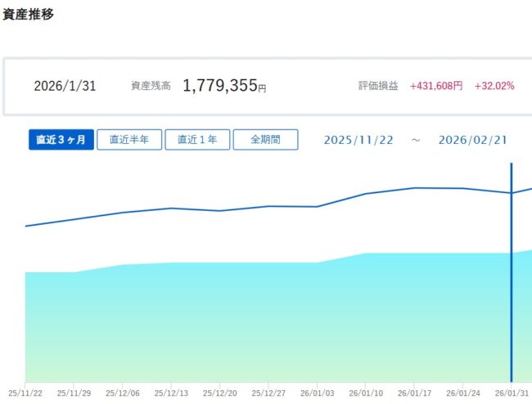532x404 pixels.
Task: Show the 直近1年 chart range
Action: (197, 139)
